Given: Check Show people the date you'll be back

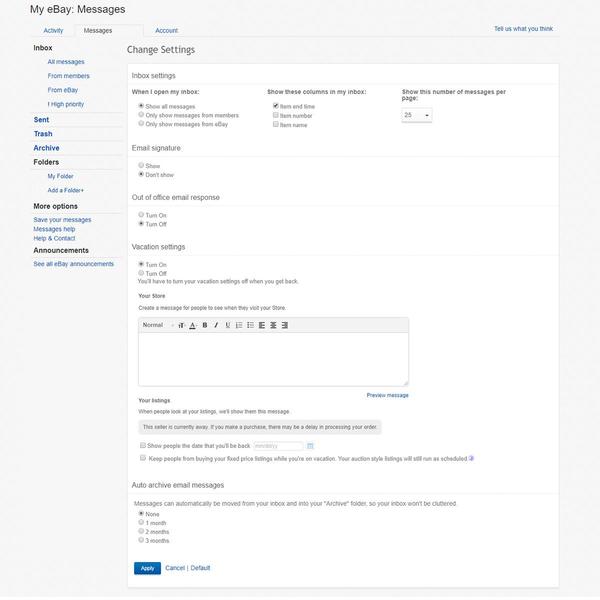Looking at the screenshot, I should (143, 445).
